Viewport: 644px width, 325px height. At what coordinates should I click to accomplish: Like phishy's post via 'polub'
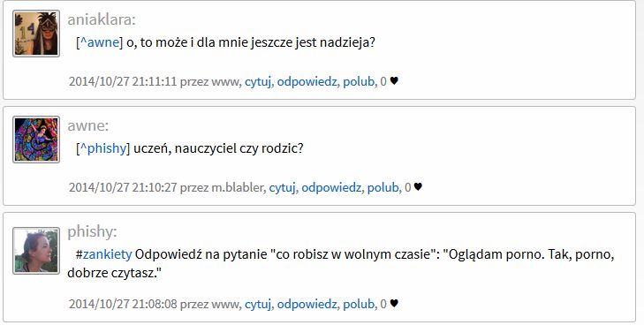(359, 304)
